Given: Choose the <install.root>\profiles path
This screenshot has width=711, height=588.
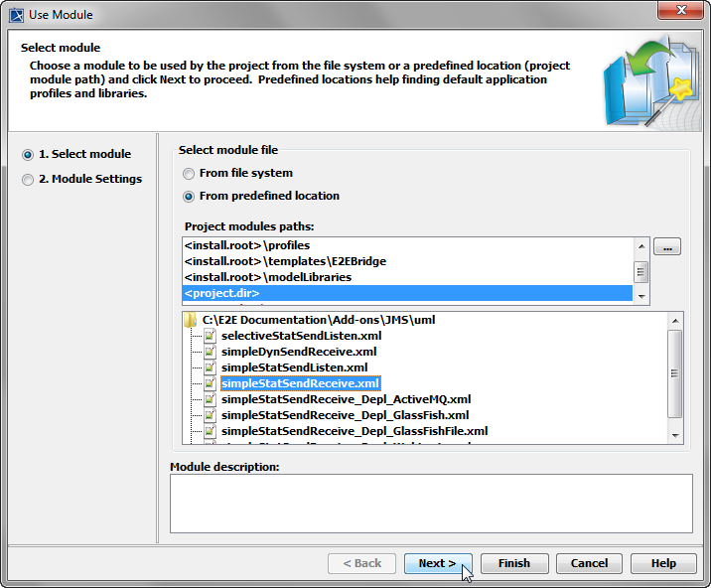Looking at the screenshot, I should (x=248, y=245).
